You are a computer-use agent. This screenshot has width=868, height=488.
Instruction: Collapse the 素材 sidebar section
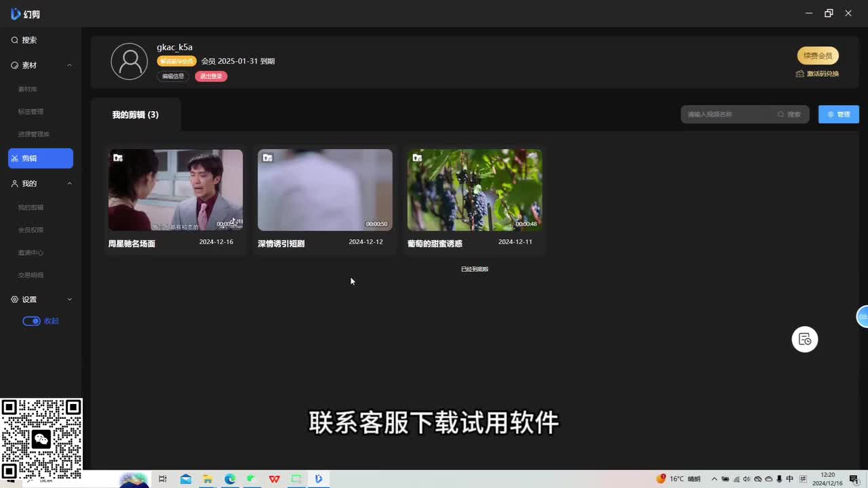click(69, 66)
